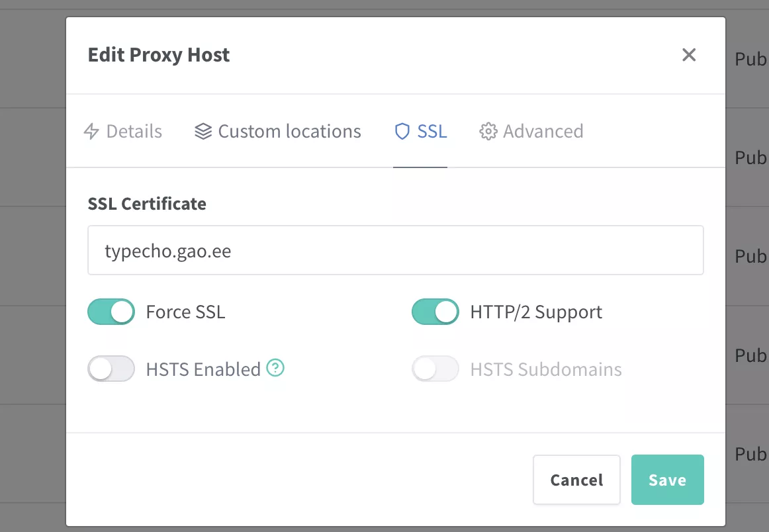This screenshot has width=769, height=532.
Task: Click the gear icon beside Advanced
Action: click(488, 132)
